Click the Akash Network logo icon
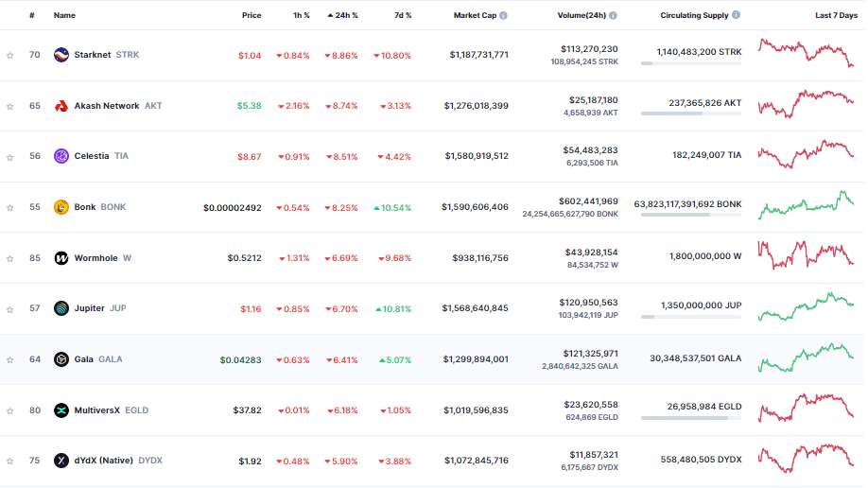This screenshot has width=868, height=488. [x=61, y=106]
